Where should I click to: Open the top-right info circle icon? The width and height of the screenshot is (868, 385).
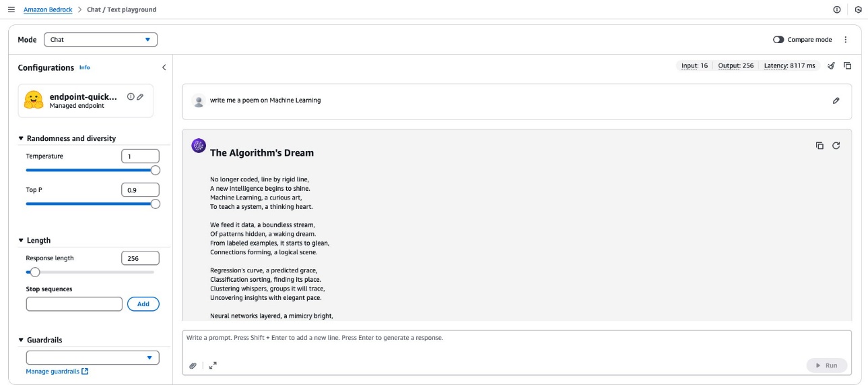click(837, 9)
